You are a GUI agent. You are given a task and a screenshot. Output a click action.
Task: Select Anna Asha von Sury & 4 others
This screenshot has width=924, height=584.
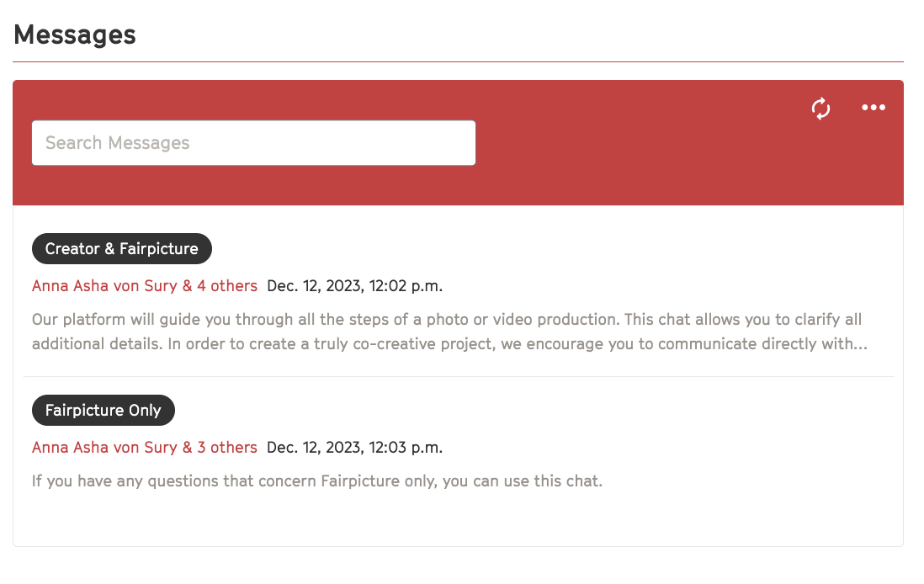click(x=145, y=286)
